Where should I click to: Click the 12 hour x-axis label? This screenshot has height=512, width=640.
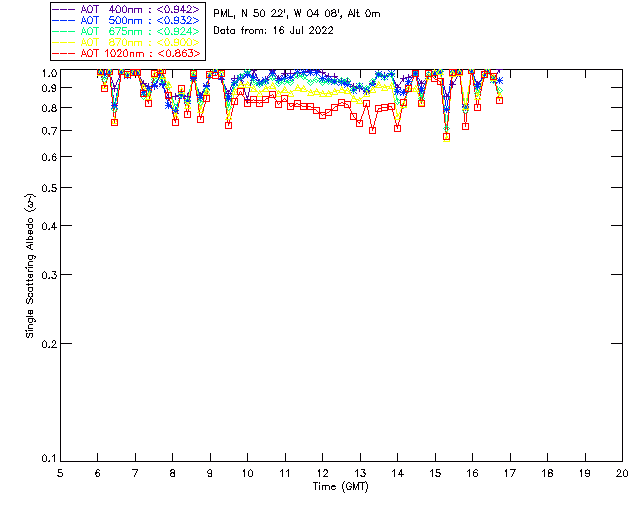pyautogui.click(x=322, y=473)
